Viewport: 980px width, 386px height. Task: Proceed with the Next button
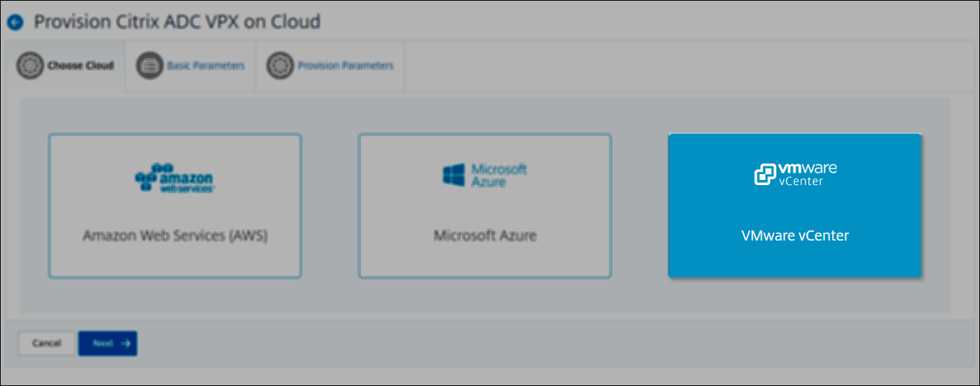108,344
